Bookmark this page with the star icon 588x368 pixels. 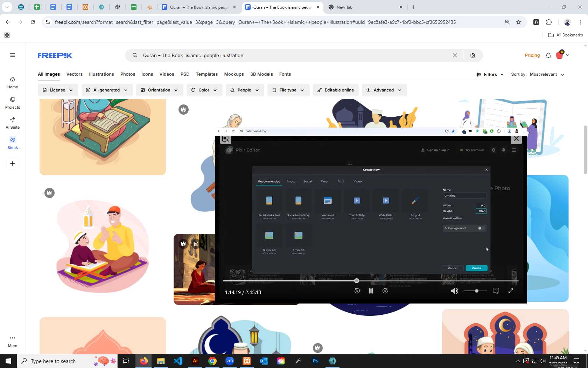[519, 22]
